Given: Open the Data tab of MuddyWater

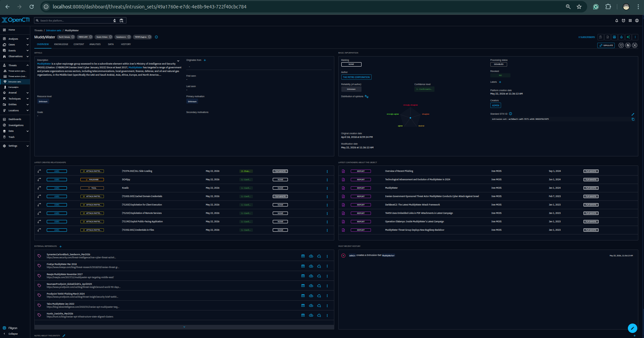Looking at the screenshot, I should point(111,44).
